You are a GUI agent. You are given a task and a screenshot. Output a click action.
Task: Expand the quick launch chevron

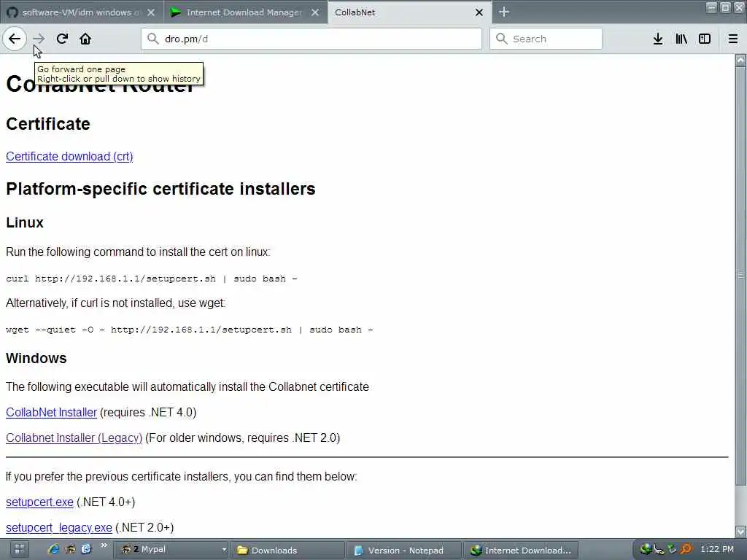(x=104, y=545)
